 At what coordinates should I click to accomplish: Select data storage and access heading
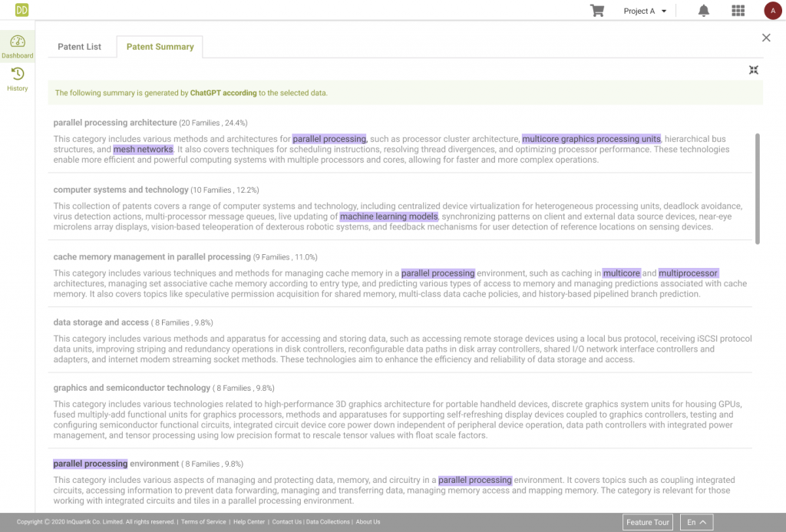[x=101, y=322]
